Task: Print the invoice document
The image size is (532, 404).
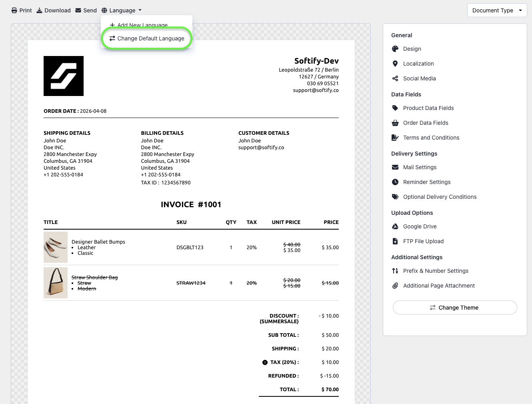Action: click(22, 10)
